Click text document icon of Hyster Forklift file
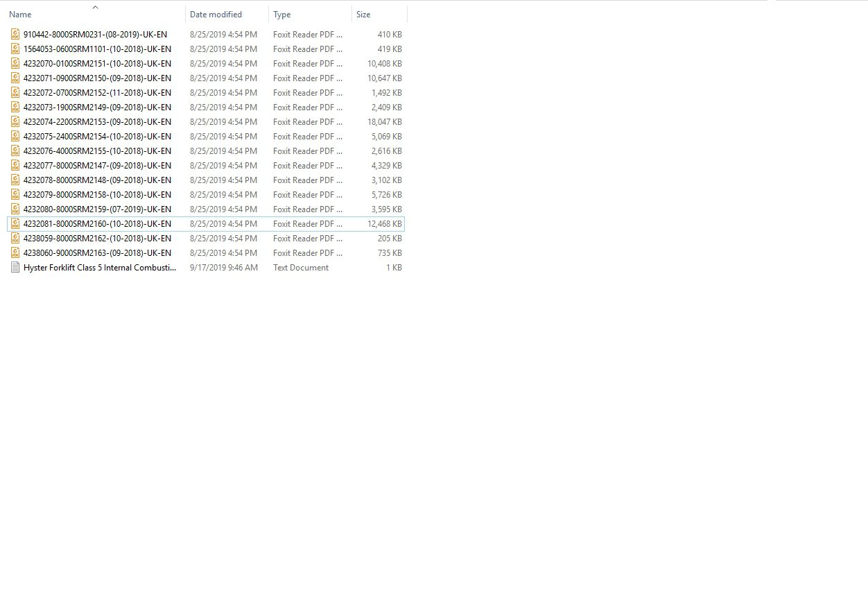868x602 pixels. 15,267
